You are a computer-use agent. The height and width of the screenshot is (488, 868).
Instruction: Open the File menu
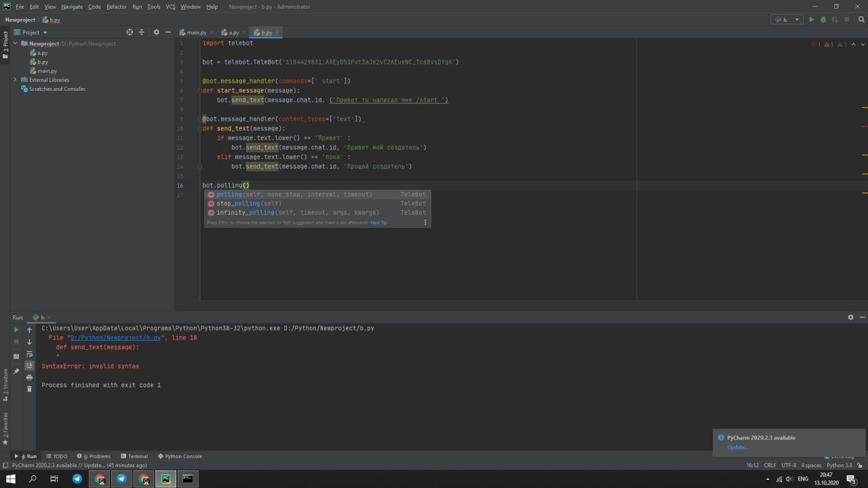click(x=20, y=6)
